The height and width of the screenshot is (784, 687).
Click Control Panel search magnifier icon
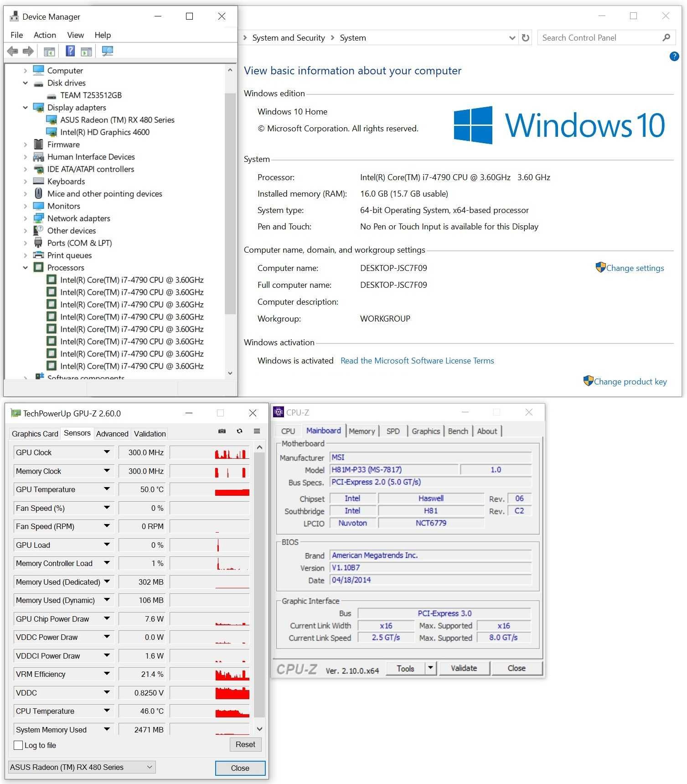pos(666,37)
